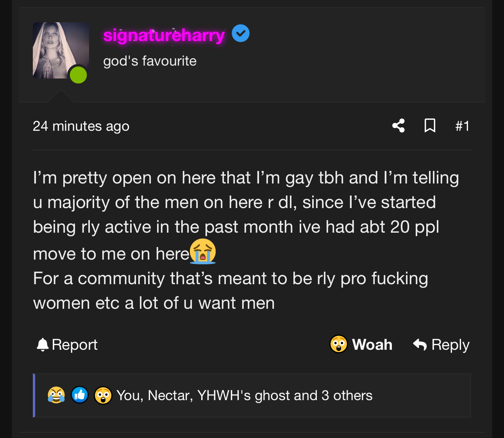Screen dimensions: 504x438
Task: Open the #1 post permalink
Action: [x=462, y=126]
